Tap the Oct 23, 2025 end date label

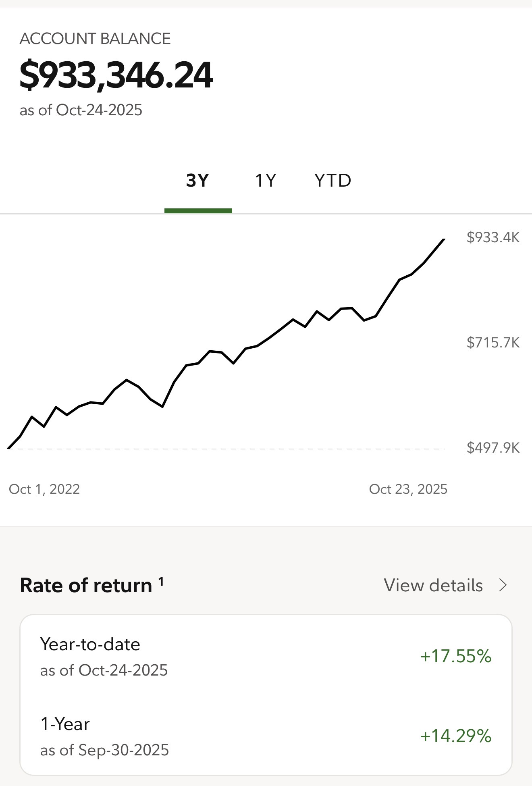pyautogui.click(x=408, y=489)
